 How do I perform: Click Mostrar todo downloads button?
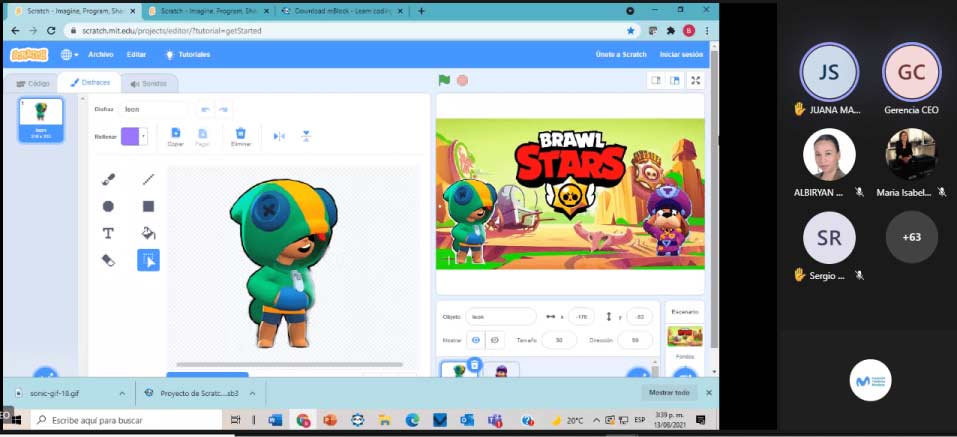coord(669,392)
